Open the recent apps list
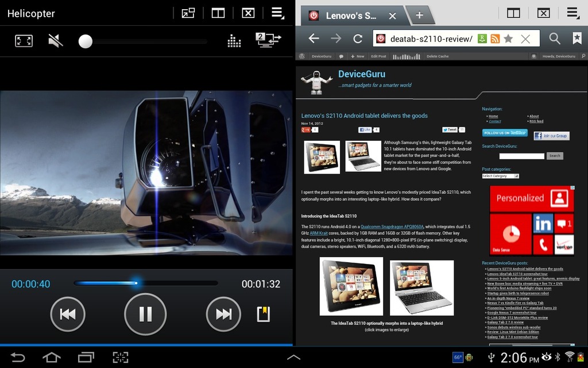 [86, 357]
